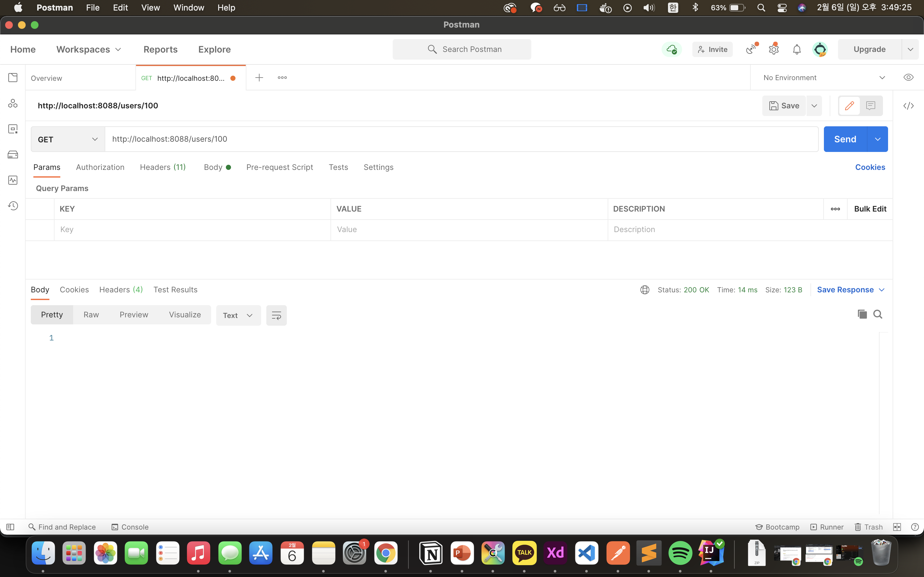Open notifications bell icon
Image resolution: width=924 pixels, height=577 pixels.
[x=797, y=49]
